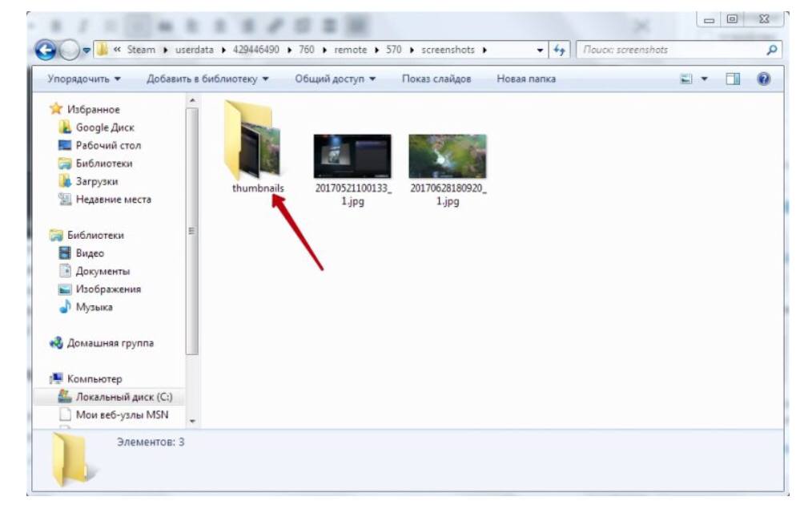Start Показ слайдов slideshow
Image resolution: width=812 pixels, height=513 pixels.
[x=436, y=79]
